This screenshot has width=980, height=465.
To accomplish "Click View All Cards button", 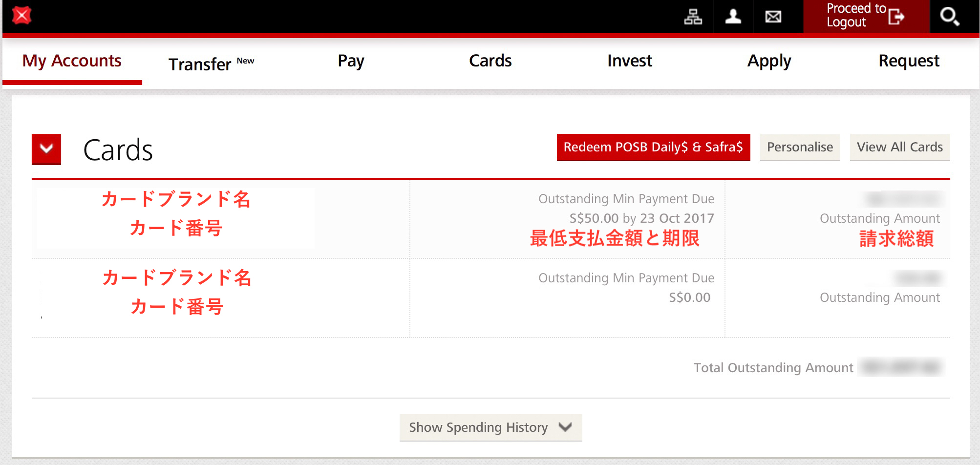I will (900, 147).
